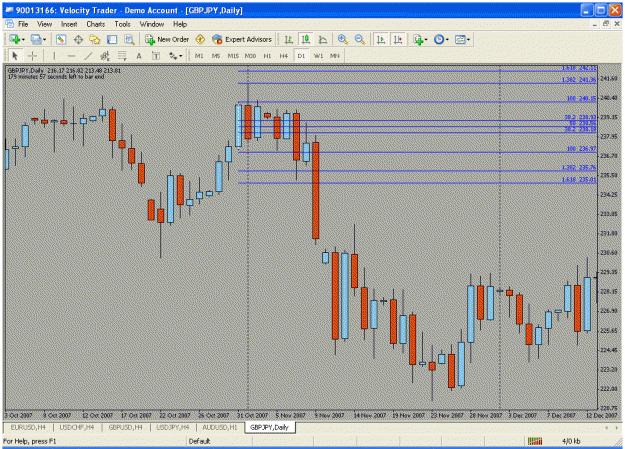This screenshot has height=449, width=625.
Task: Draw a vertical line tool
Action: pos(54,56)
